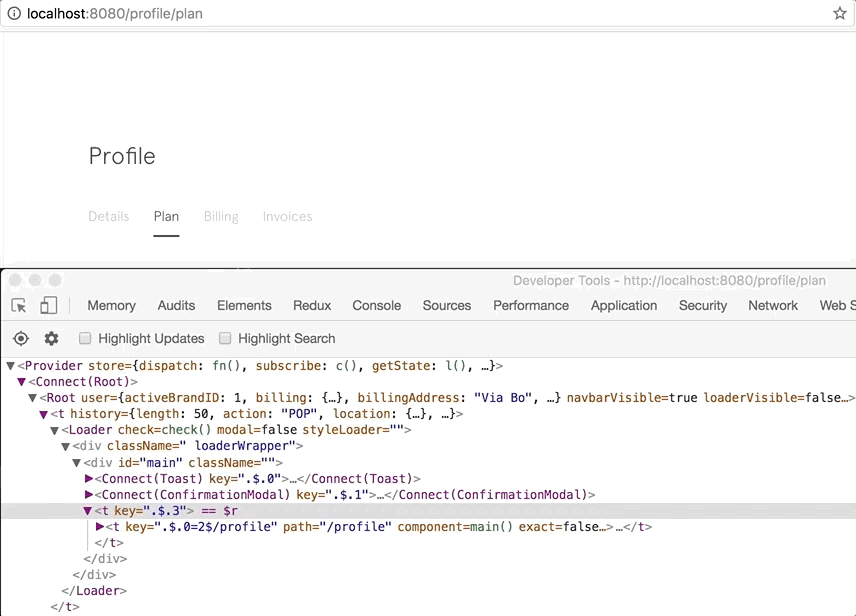856x616 pixels.
Task: Collapse the Root user node
Action: (32, 398)
